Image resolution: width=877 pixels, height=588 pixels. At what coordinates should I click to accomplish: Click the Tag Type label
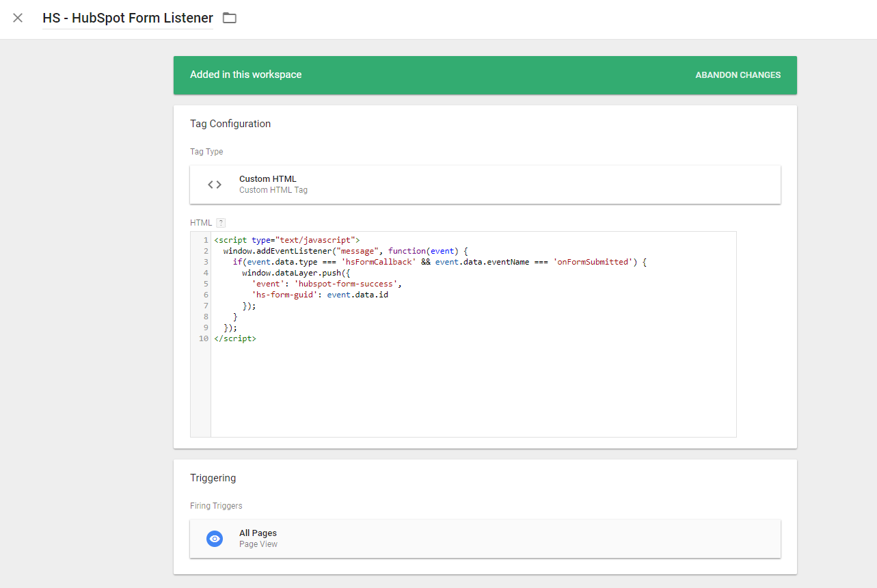[206, 152]
